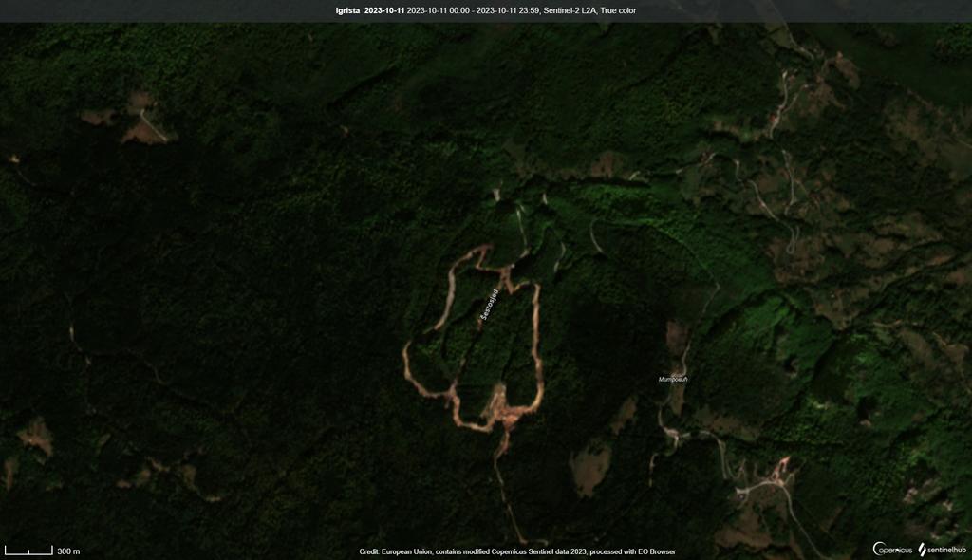Click the map scale bar graphic
Image resolution: width=972 pixels, height=560 pixels.
pos(28,551)
